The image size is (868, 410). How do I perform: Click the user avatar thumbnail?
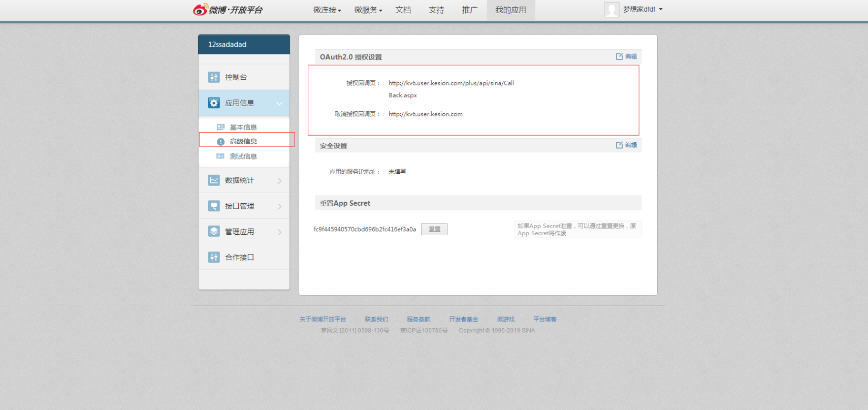coord(612,9)
